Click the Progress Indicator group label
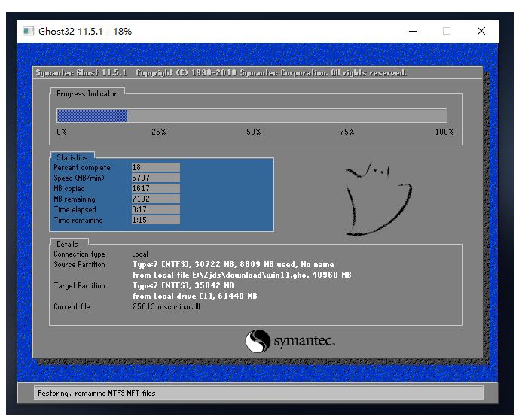 click(x=87, y=93)
